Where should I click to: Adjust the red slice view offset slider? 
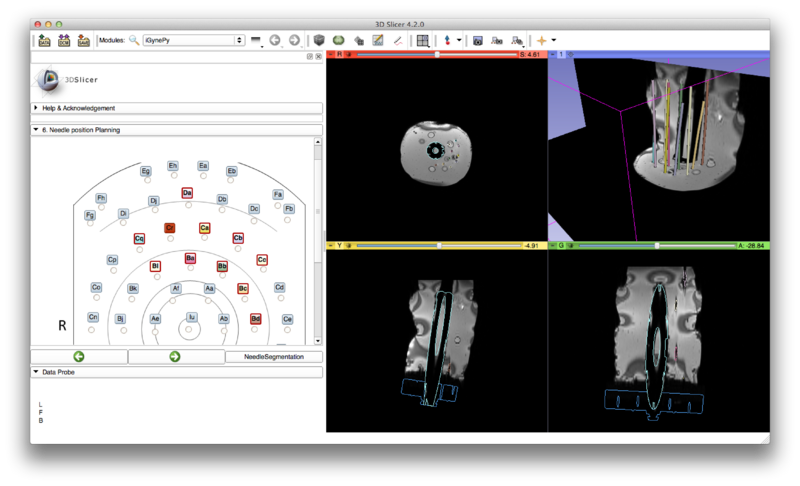point(437,54)
